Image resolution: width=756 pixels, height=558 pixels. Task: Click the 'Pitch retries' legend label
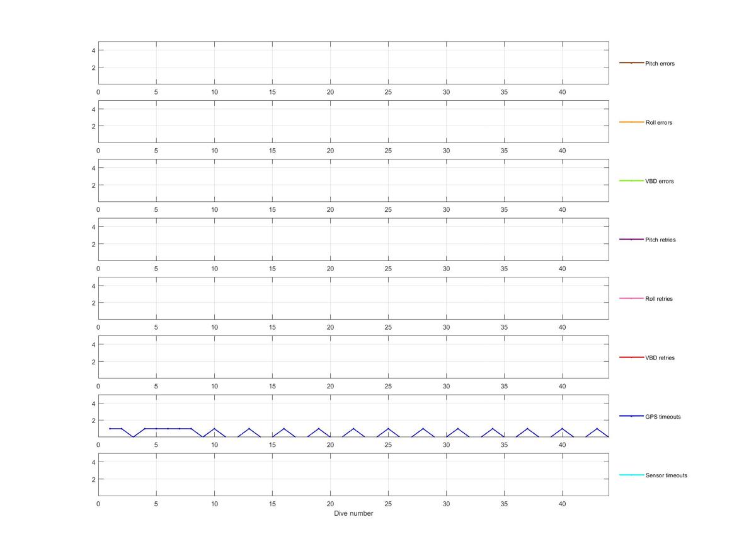pyautogui.click(x=660, y=240)
